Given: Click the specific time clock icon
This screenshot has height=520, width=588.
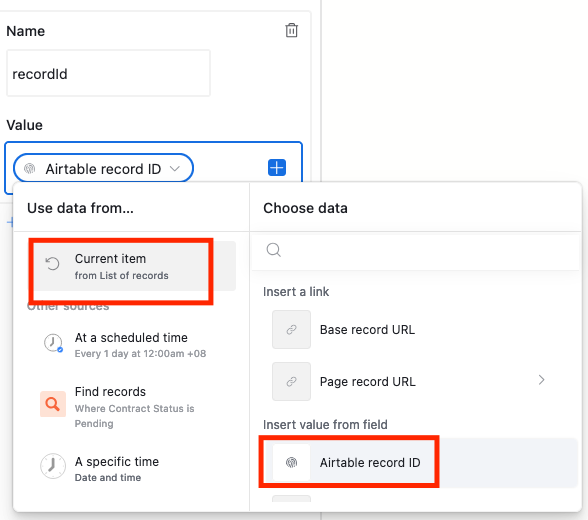Looking at the screenshot, I should click(x=53, y=466).
